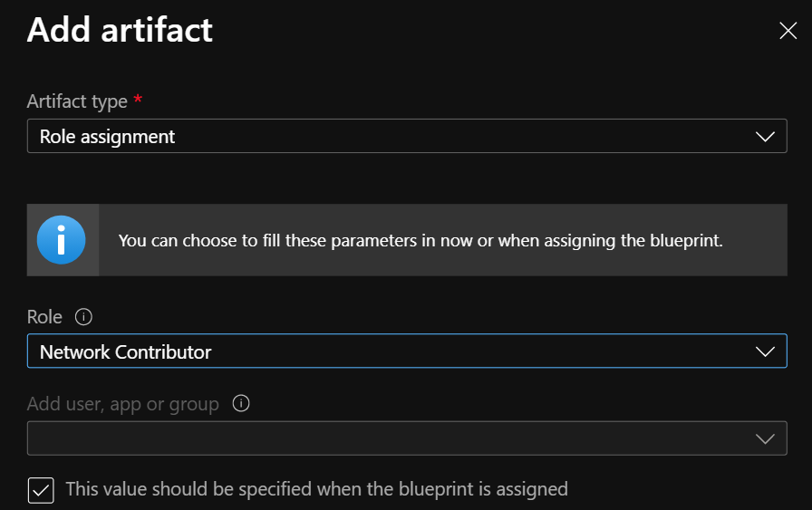Uncheck the specify-at-assignment checkbox
The width and height of the screenshot is (812, 510).
41,490
